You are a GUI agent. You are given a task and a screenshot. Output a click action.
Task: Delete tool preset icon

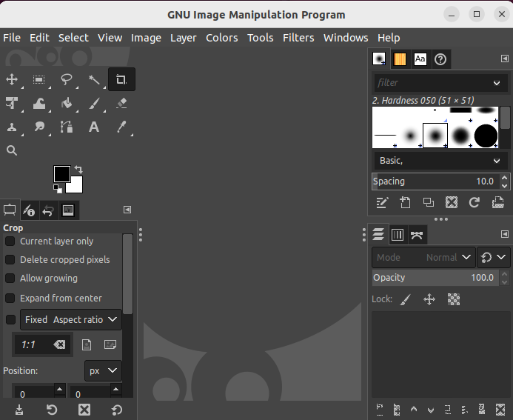coord(84,410)
